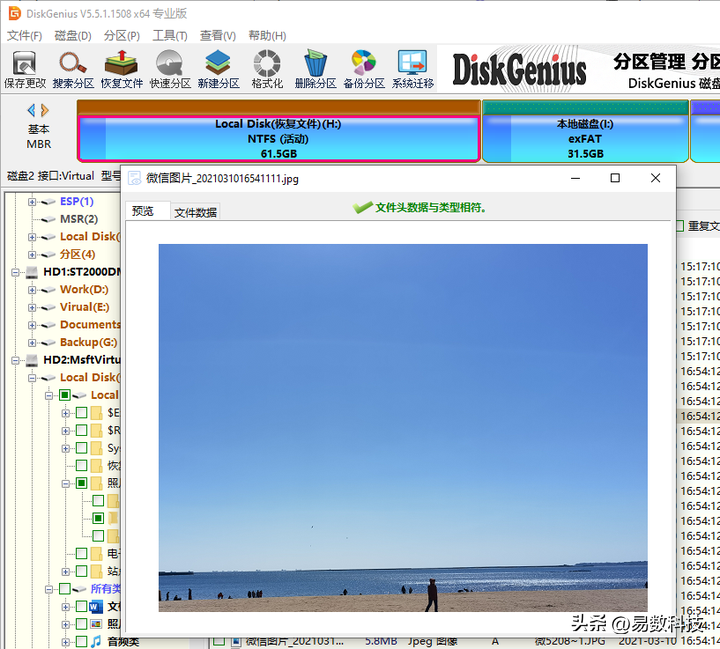720x649 pixels.
Task: Switch to the 预览 (Preview) tab
Action: point(147,211)
